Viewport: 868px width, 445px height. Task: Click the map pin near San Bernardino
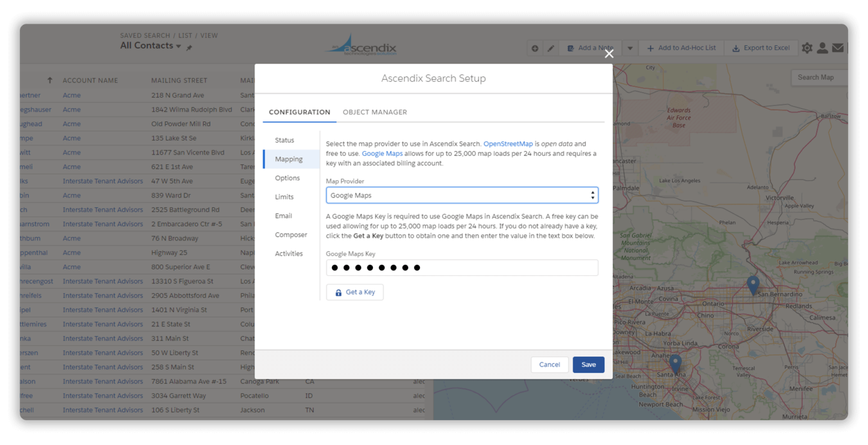click(x=753, y=285)
